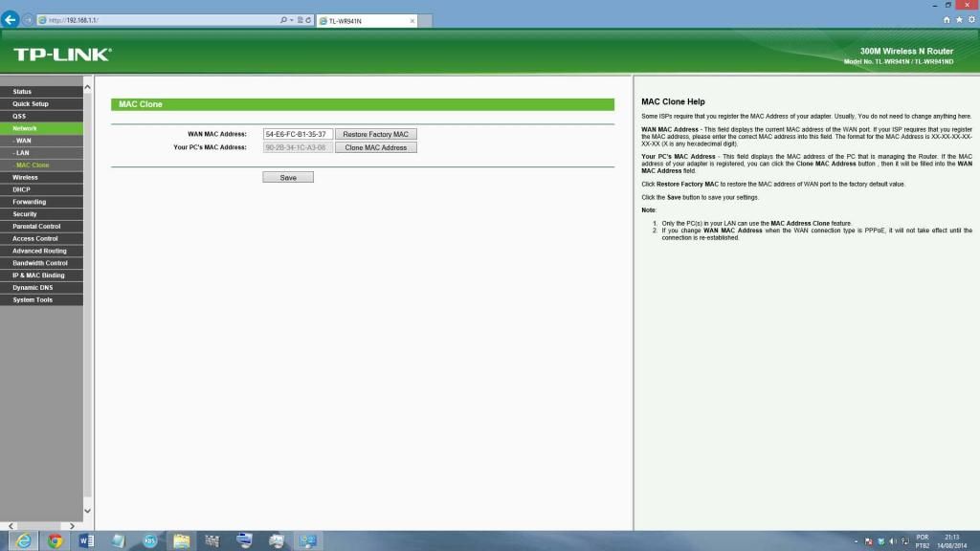Click the browser forward arrow button
Image resolution: width=980 pixels, height=551 pixels.
coord(28,20)
